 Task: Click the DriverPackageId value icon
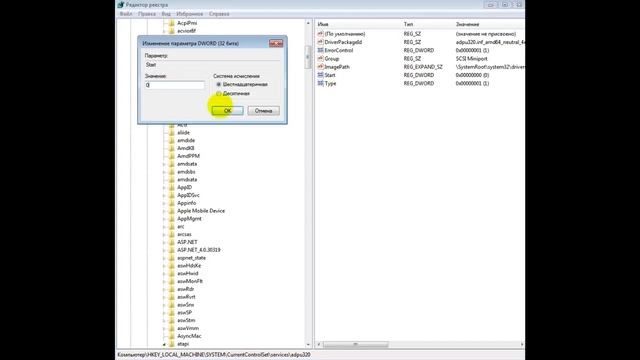(x=320, y=42)
